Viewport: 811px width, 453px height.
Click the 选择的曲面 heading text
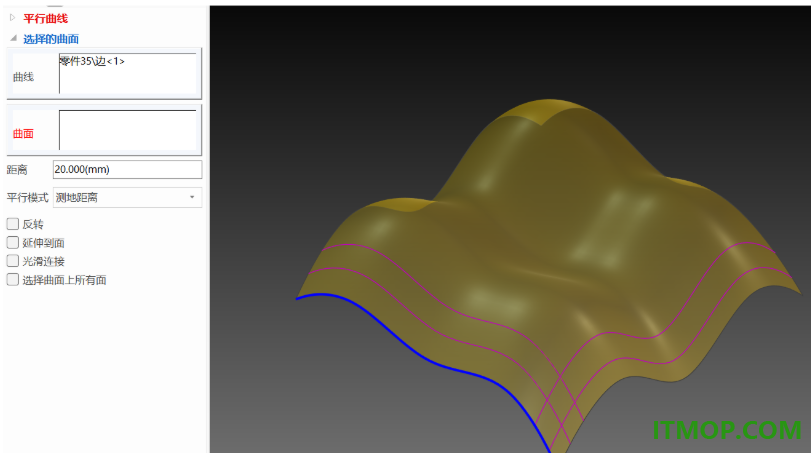pyautogui.click(x=51, y=39)
